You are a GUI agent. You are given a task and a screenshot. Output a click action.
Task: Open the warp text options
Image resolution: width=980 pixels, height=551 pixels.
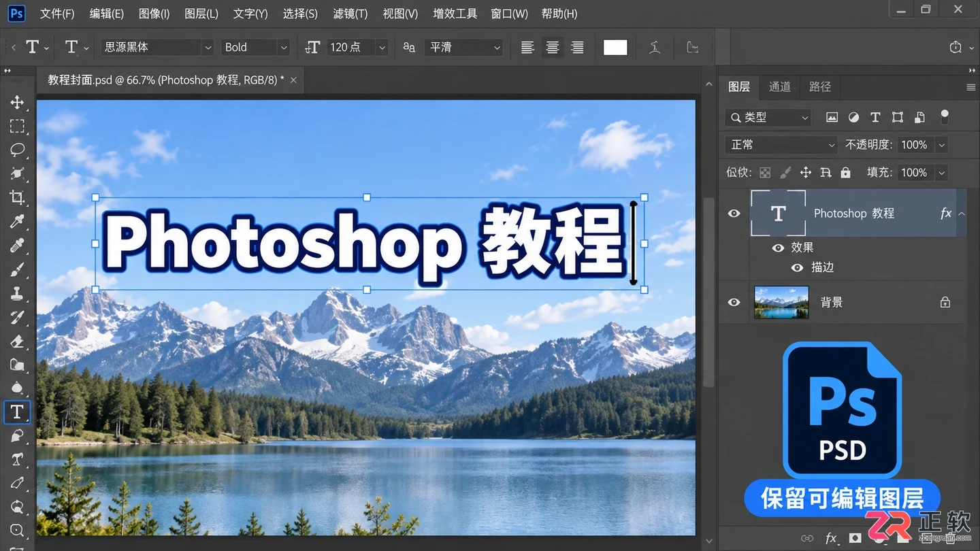coord(655,47)
